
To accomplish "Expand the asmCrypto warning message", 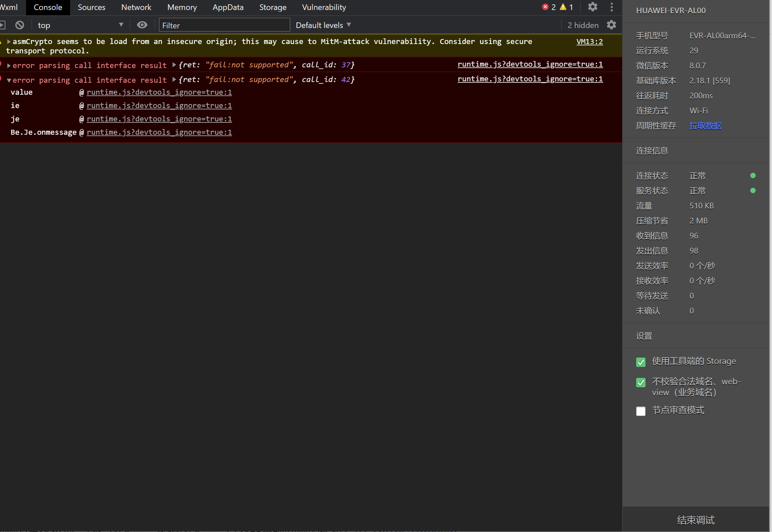I will (x=9, y=42).
